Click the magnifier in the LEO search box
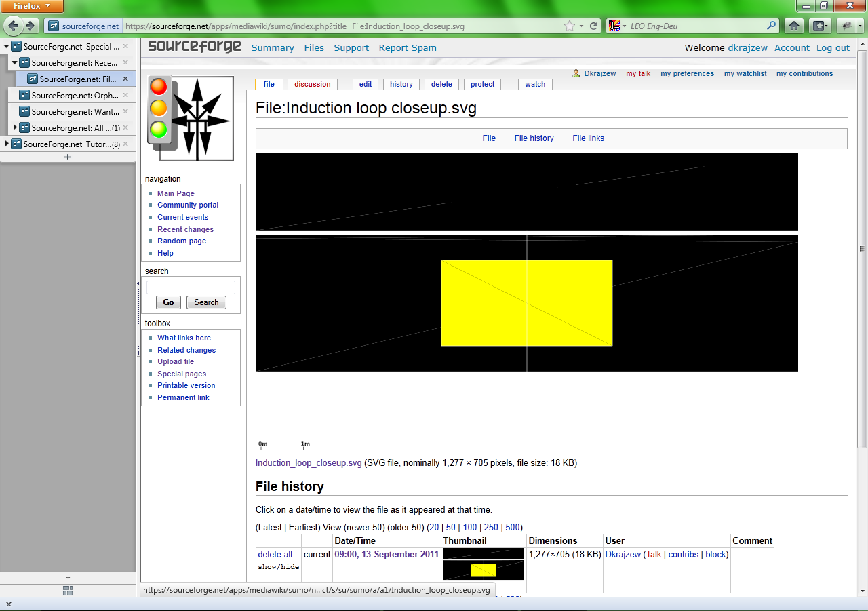The height and width of the screenshot is (611, 868). [x=771, y=26]
